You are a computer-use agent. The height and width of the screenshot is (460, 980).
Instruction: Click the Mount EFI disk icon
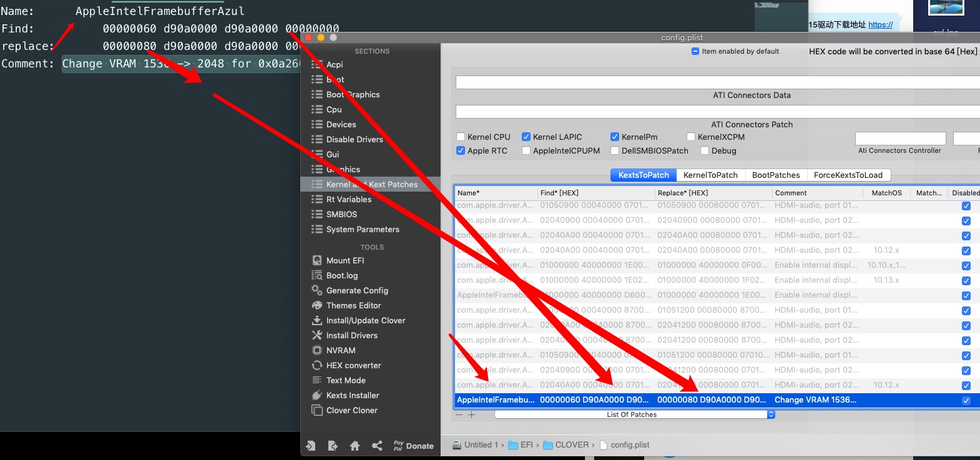(x=317, y=261)
